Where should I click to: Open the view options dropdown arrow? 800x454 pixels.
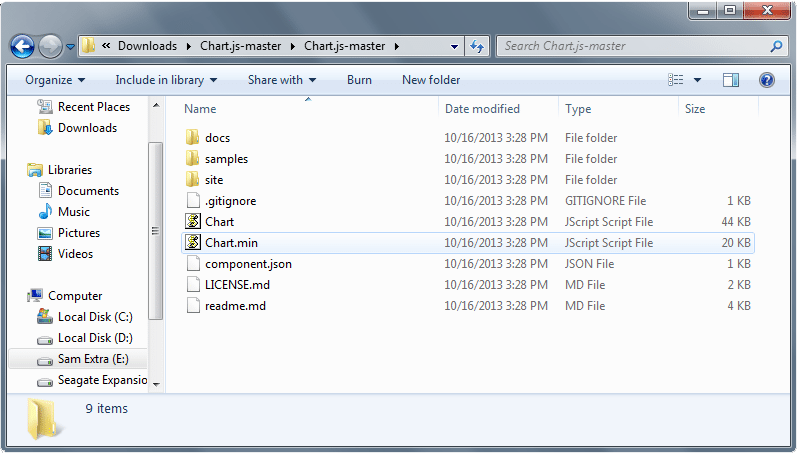(697, 80)
